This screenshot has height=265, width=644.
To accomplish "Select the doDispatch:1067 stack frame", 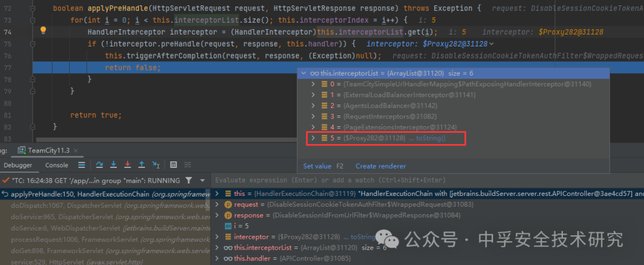I will [x=105, y=205].
